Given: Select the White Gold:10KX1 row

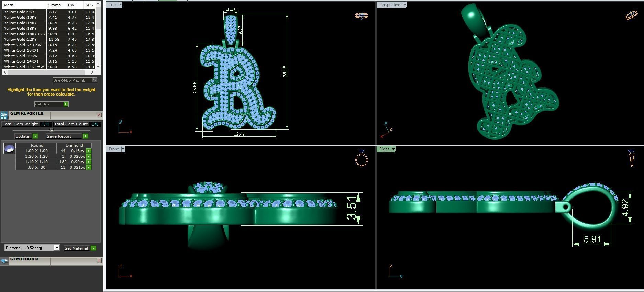Looking at the screenshot, I should (49, 50).
